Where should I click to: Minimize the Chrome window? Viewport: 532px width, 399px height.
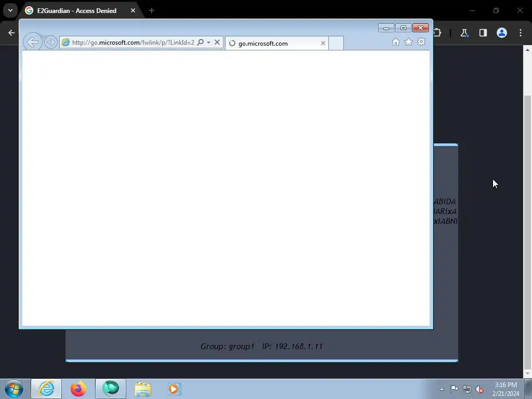click(x=472, y=10)
